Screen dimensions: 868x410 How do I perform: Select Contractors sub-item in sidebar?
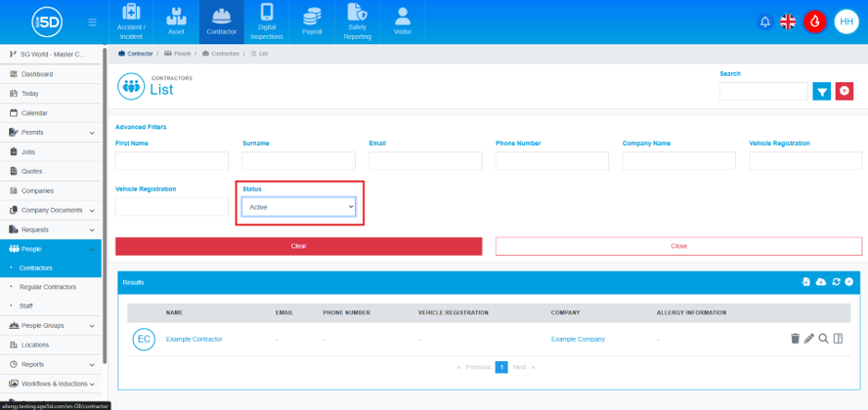pos(51,268)
